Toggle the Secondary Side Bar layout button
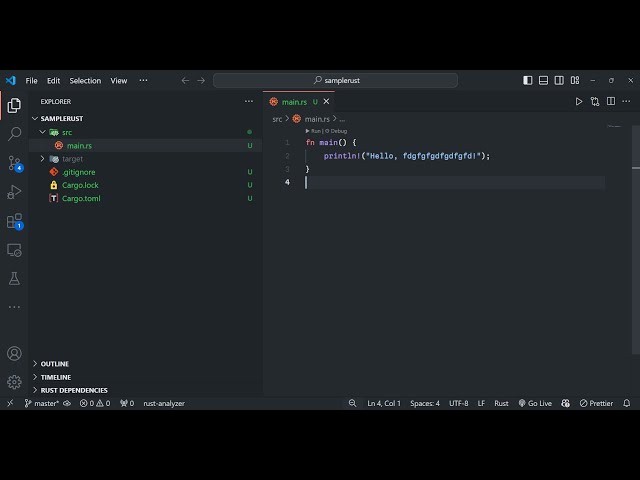 (558, 80)
